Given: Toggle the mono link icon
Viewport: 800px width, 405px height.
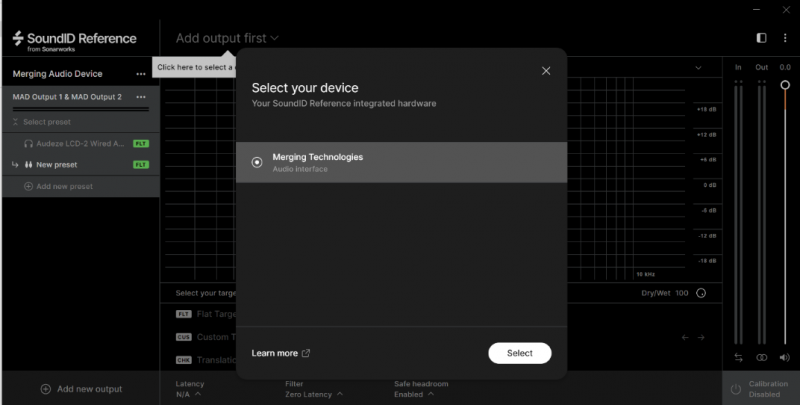Looking at the screenshot, I should coord(761,358).
